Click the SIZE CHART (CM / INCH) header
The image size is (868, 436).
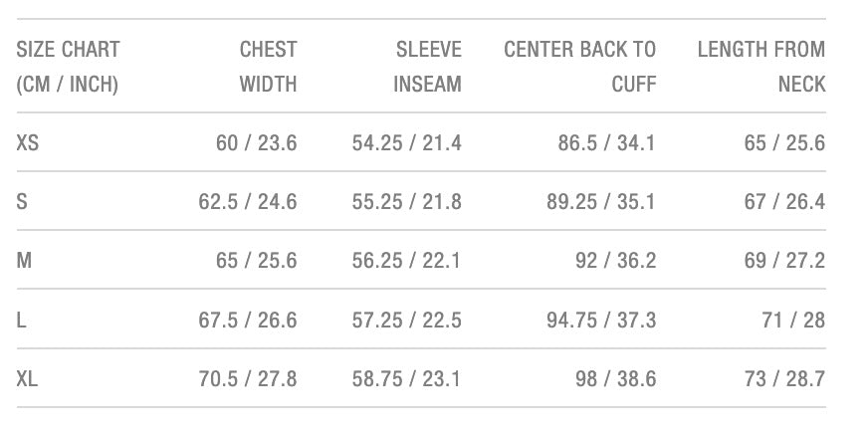tap(68, 67)
